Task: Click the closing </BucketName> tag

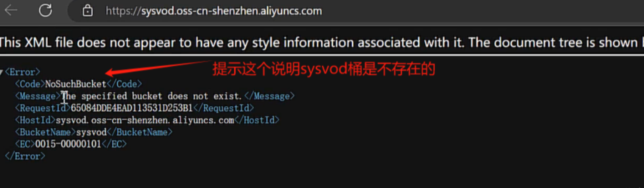Action: (x=139, y=132)
